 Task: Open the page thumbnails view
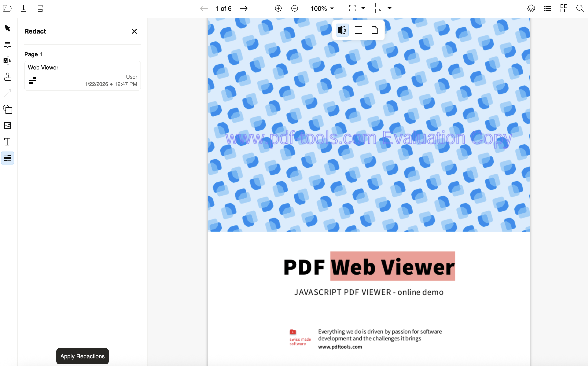pos(564,8)
